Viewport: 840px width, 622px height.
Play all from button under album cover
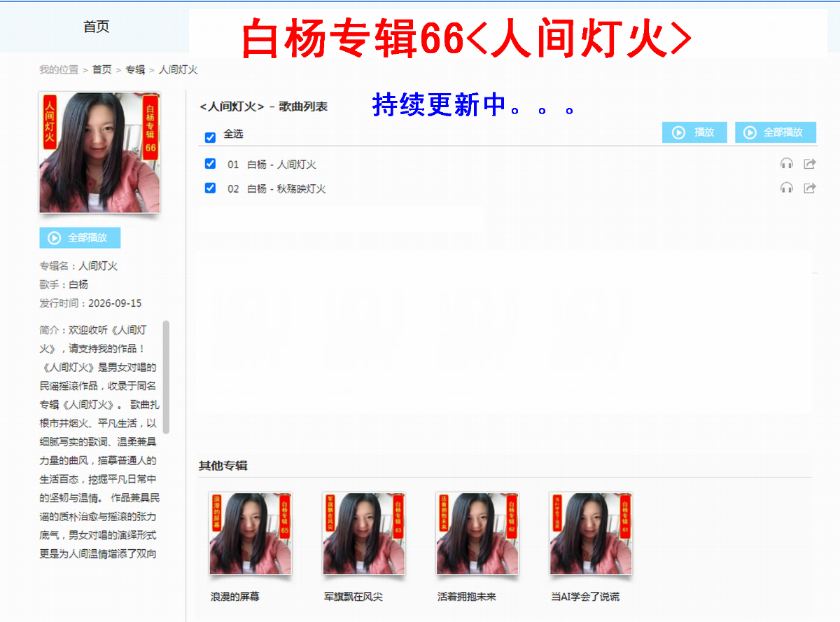pyautogui.click(x=80, y=238)
